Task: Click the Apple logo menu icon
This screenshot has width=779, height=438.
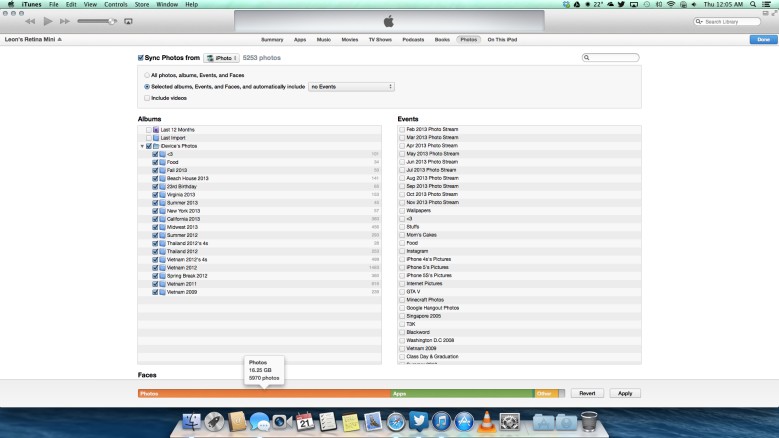Action: pyautogui.click(x=10, y=4)
